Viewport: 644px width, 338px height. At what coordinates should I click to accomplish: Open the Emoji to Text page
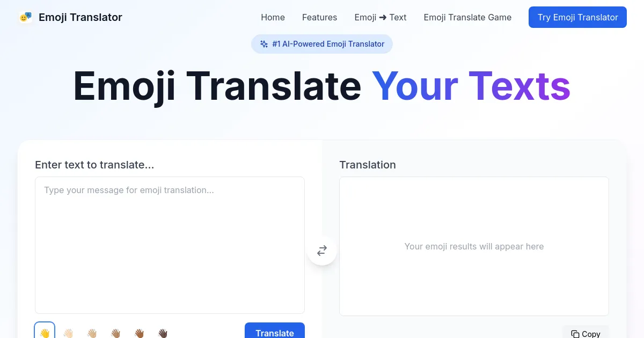380,17
